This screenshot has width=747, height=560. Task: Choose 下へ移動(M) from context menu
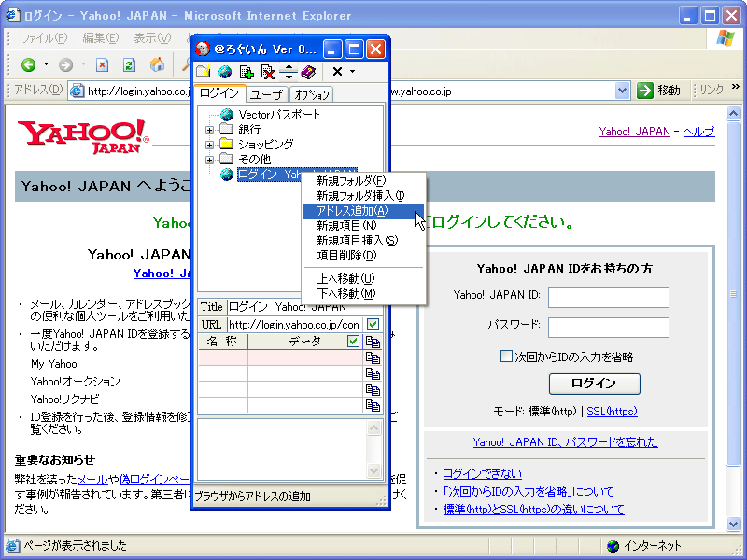pos(363,293)
